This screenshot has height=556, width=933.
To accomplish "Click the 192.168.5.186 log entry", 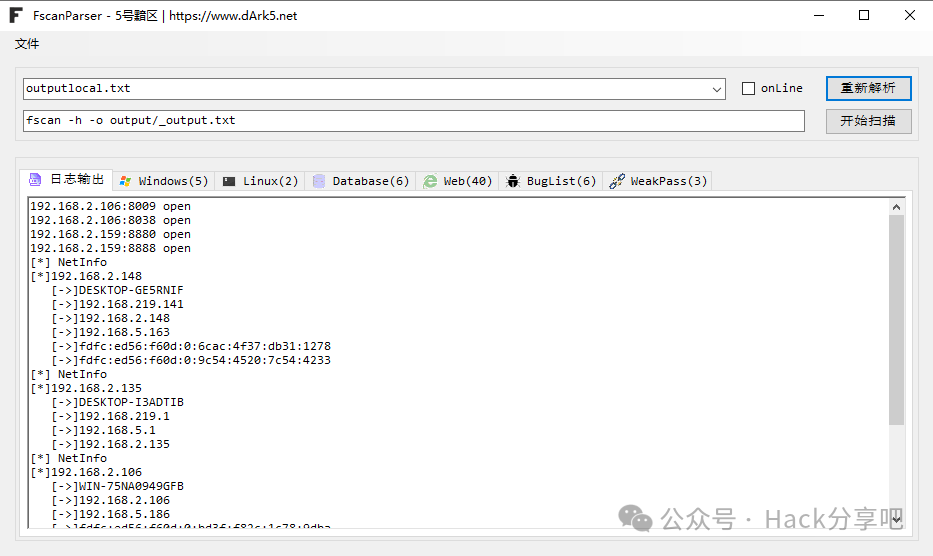I will tap(111, 514).
